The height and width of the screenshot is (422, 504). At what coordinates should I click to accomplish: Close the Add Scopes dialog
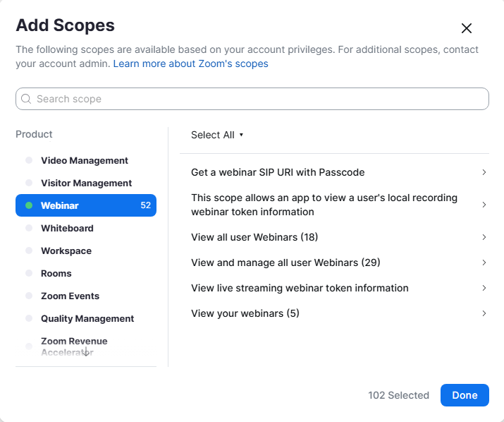tap(466, 28)
